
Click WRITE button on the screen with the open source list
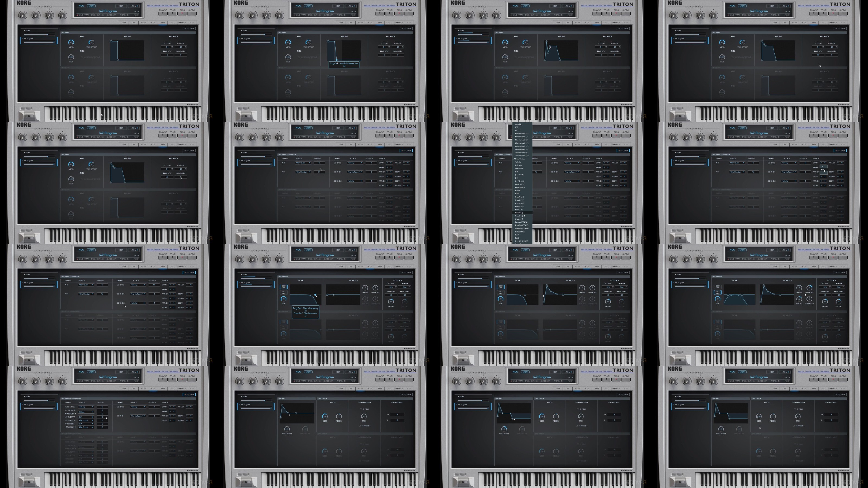(x=555, y=128)
